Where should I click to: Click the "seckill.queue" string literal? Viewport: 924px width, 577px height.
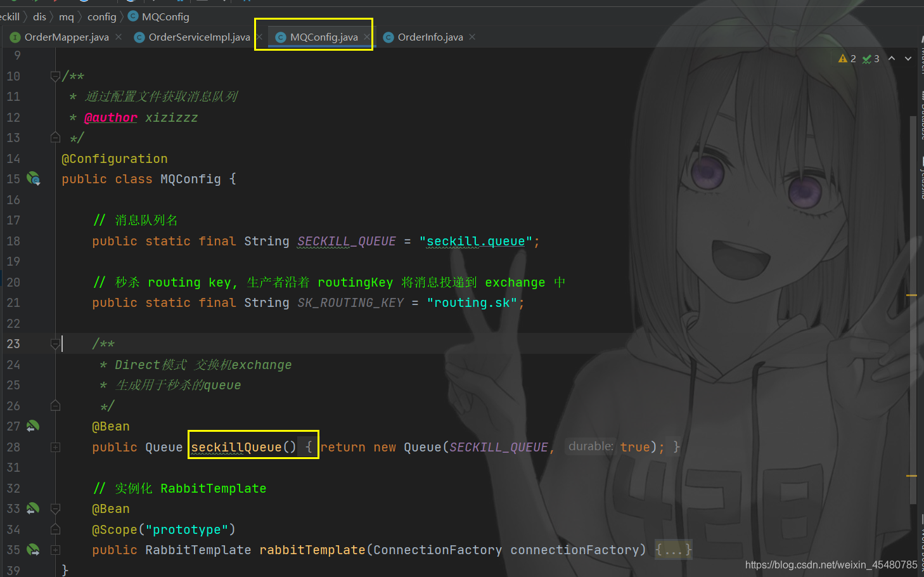[475, 241]
